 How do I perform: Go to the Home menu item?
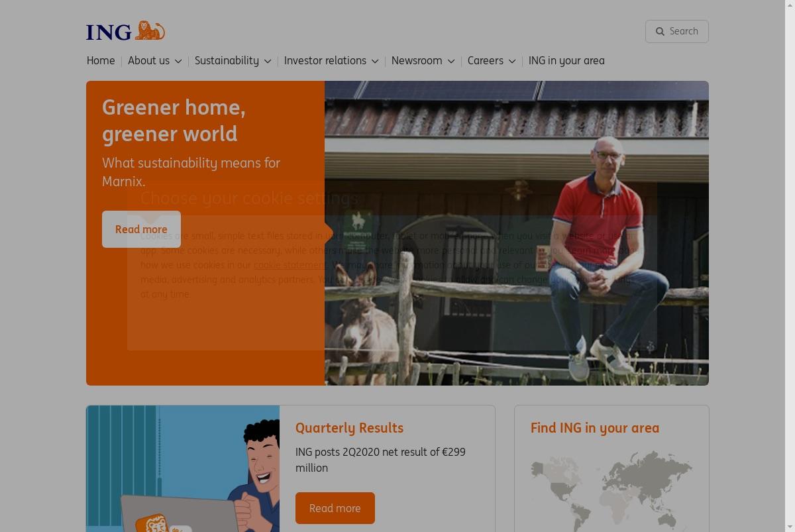101,60
